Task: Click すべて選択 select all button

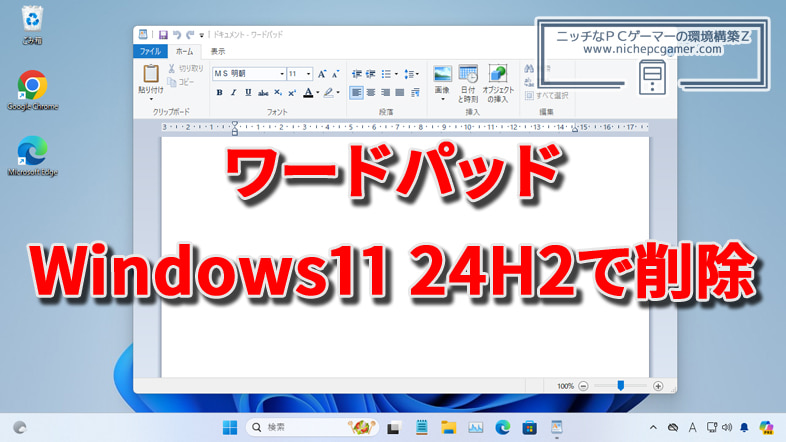Action: click(546, 95)
